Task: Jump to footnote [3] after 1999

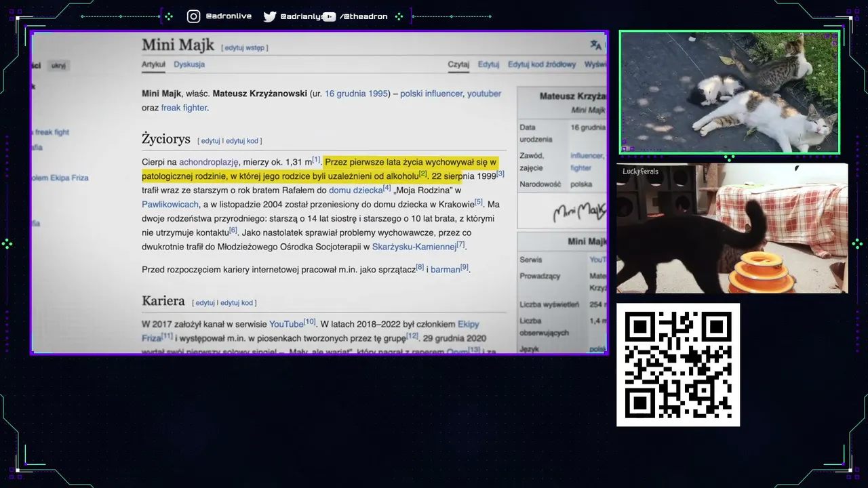Action: (x=500, y=174)
